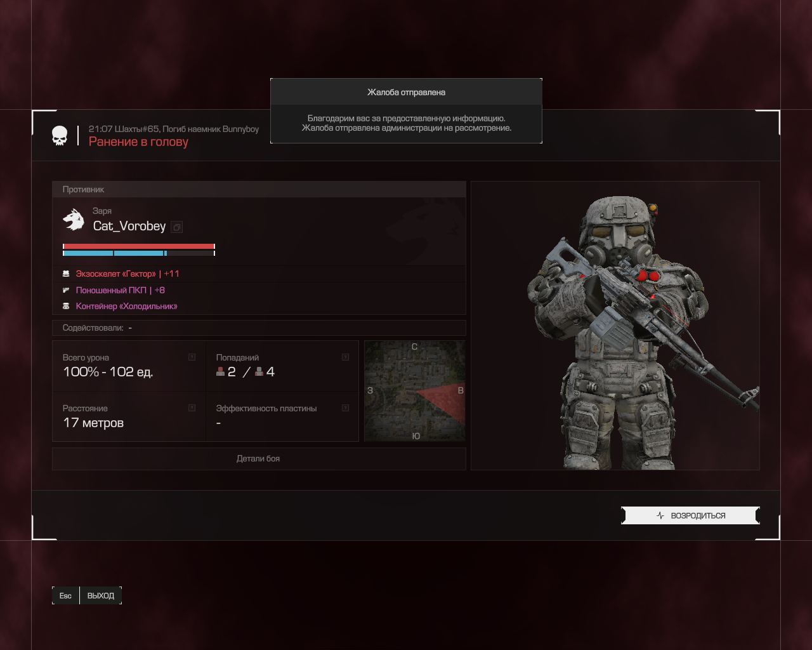812x650 pixels.
Task: Open Контейнер «Холодильник» item link
Action: [x=127, y=306]
